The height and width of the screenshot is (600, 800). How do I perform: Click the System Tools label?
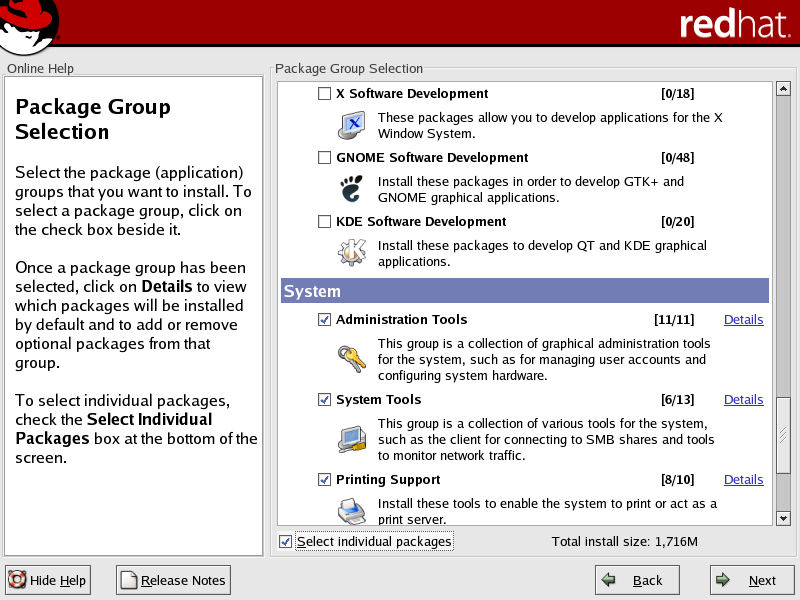(x=379, y=399)
